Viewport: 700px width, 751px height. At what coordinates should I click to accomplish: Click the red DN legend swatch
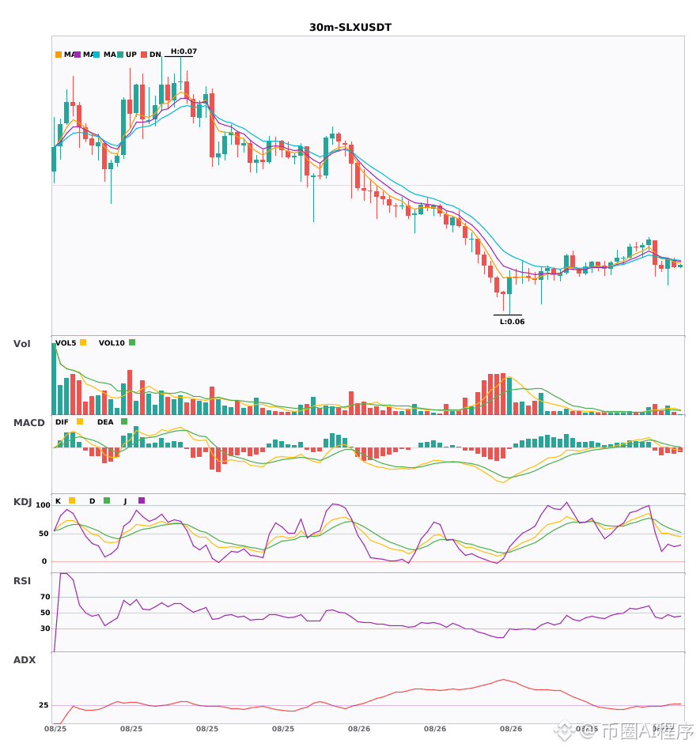coord(144,55)
